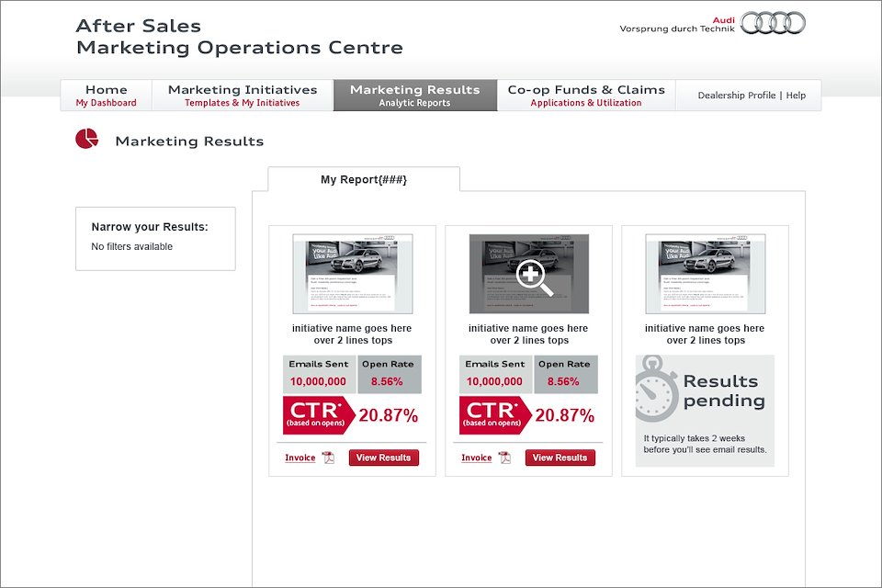Open the PDF icon in the second card
Screen dimensions: 882x588
tap(504, 458)
